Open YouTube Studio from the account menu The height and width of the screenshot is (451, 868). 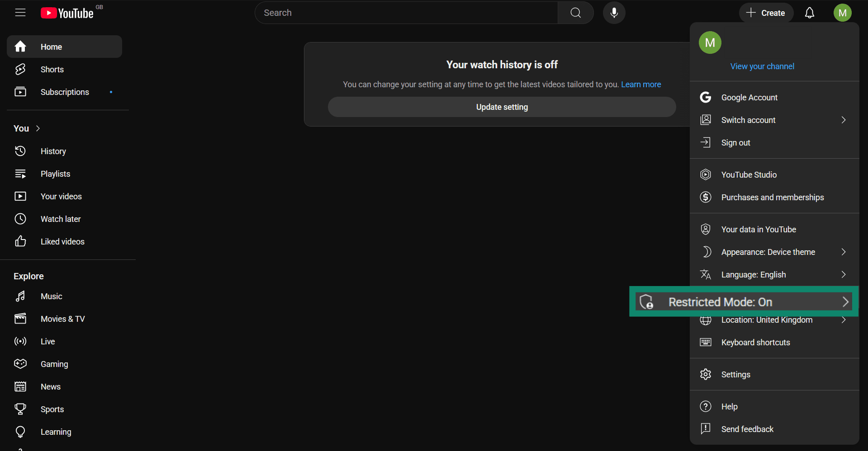749,174
